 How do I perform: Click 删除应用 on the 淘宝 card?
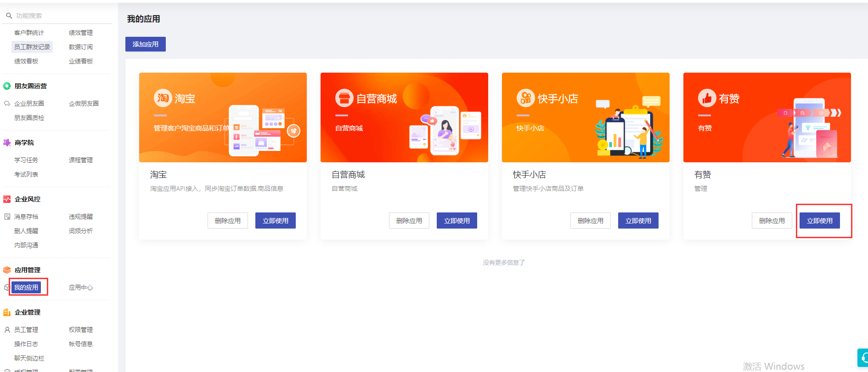228,221
